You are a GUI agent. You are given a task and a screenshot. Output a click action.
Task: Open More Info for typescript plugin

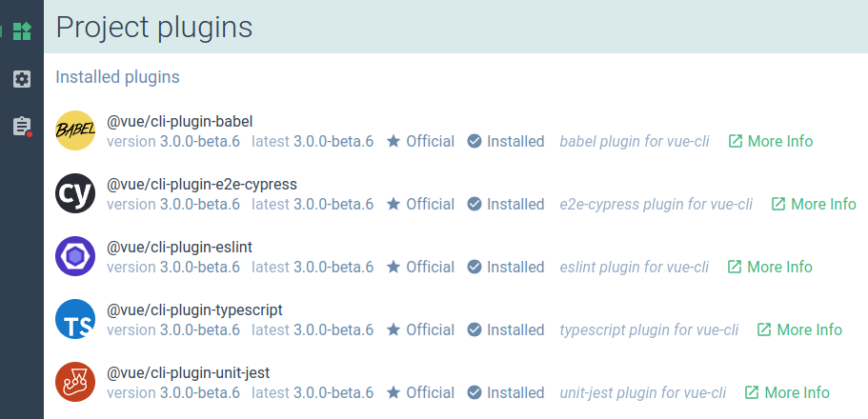(x=799, y=329)
